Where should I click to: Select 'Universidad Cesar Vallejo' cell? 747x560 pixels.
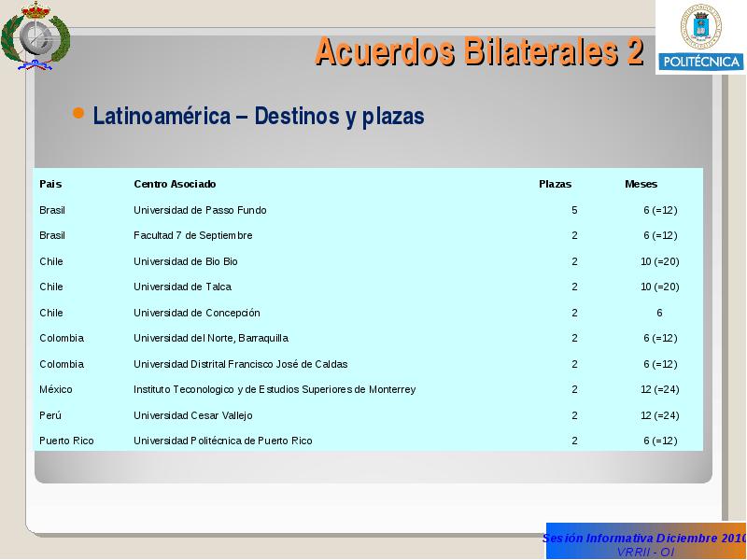(x=193, y=415)
